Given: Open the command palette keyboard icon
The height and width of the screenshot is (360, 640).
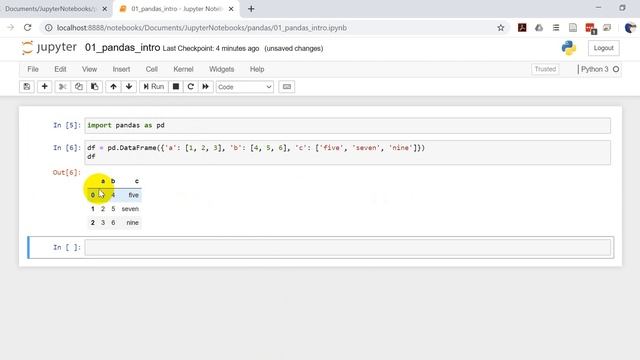Looking at the screenshot, I should click(x=287, y=87).
